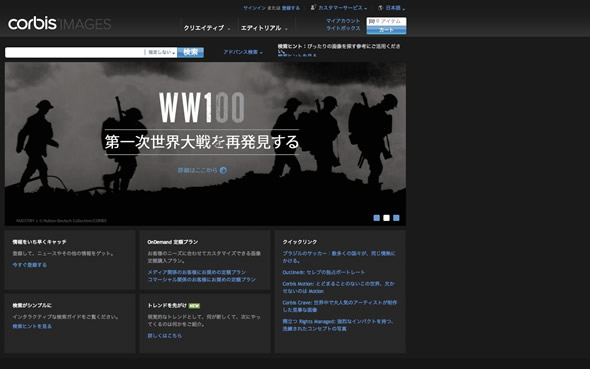Click the arrow circle icon on banner
The height and width of the screenshot is (369, 590).
click(x=223, y=170)
